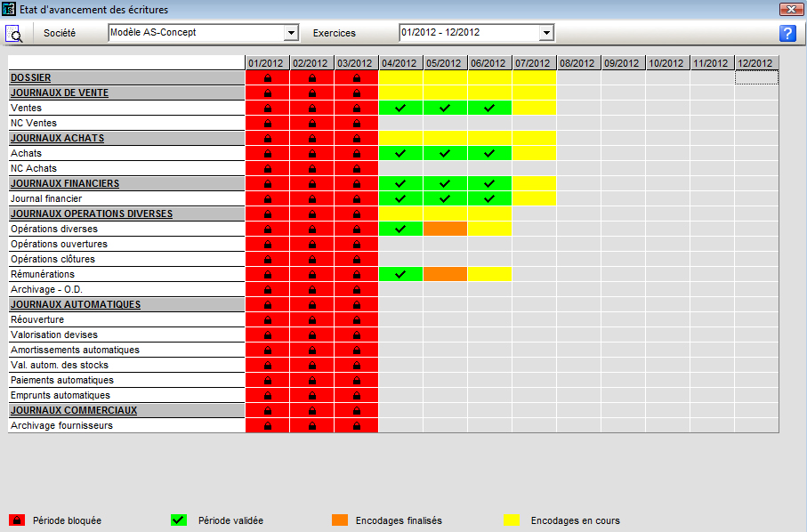The image size is (807, 532).
Task: Click validated checkmark for Journal financier in 04/2012
Action: pos(399,198)
